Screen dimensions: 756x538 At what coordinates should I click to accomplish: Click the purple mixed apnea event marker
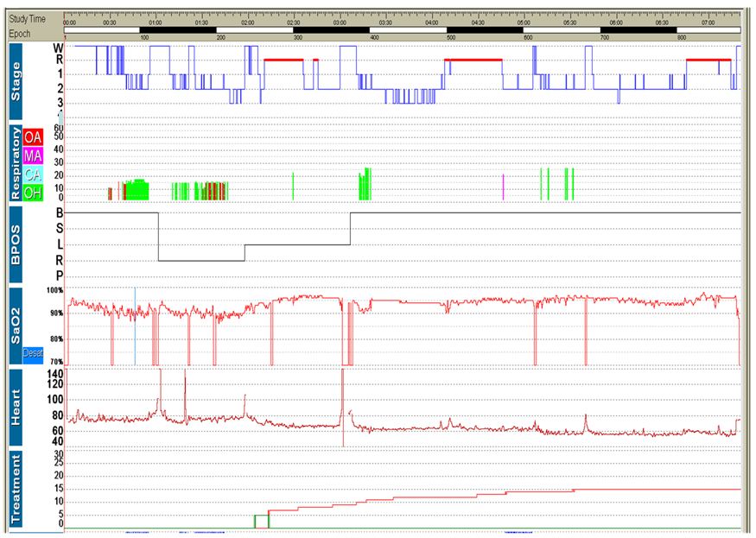503,186
